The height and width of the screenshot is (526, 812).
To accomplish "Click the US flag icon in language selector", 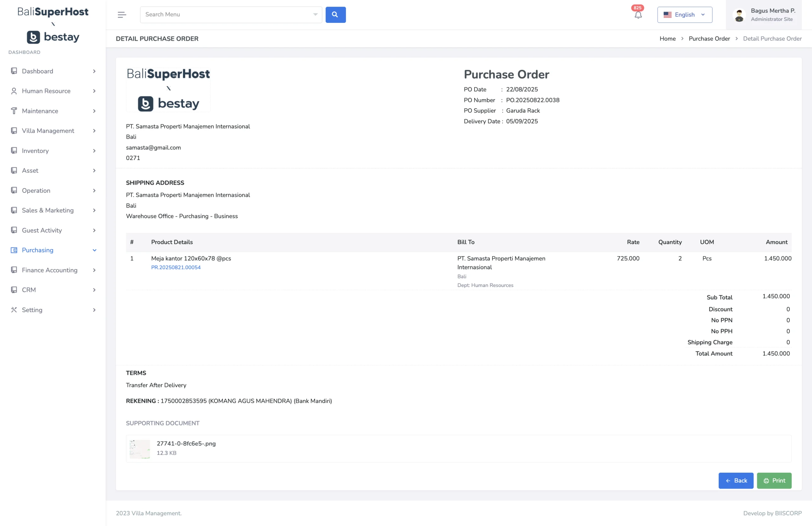I will point(667,15).
